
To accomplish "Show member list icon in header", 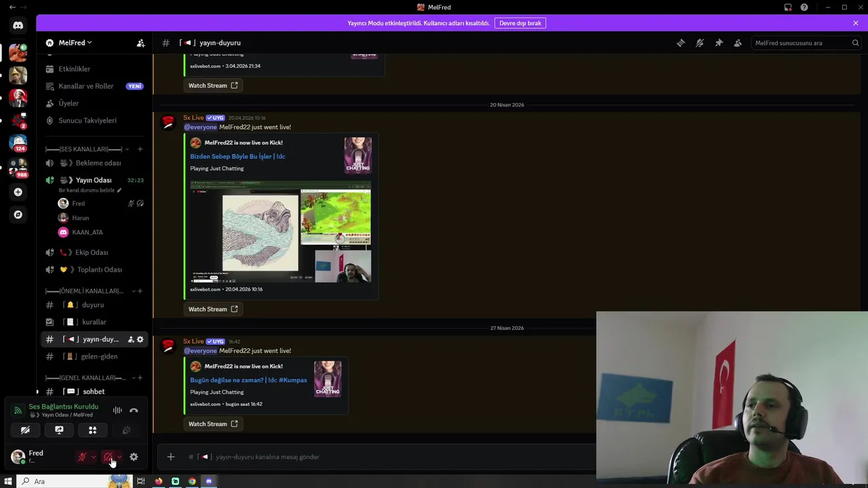I will (738, 43).
